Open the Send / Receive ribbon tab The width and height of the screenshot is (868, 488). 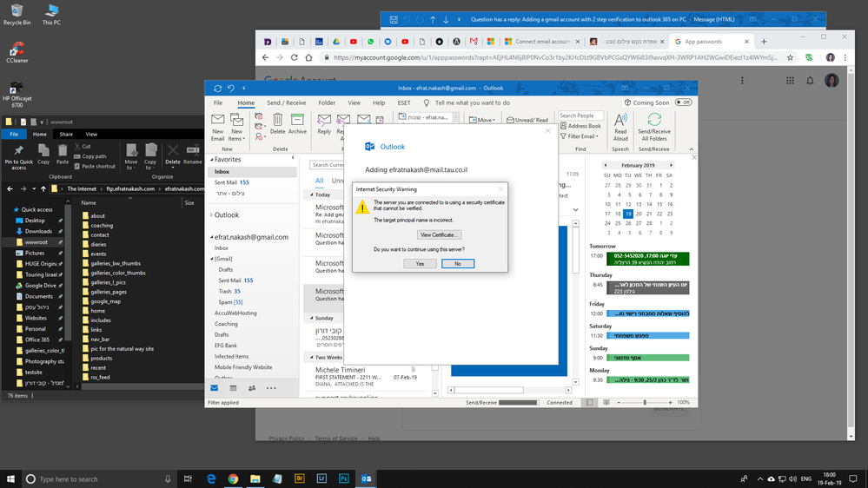click(x=286, y=102)
